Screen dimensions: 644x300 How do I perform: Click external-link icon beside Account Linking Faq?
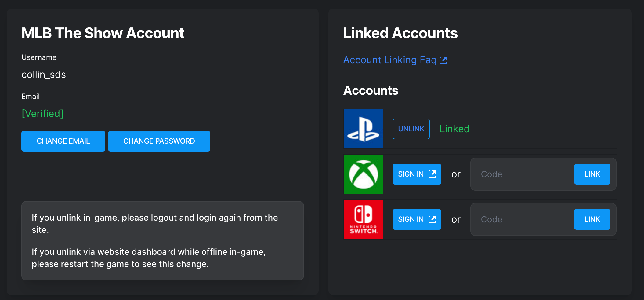(x=443, y=60)
